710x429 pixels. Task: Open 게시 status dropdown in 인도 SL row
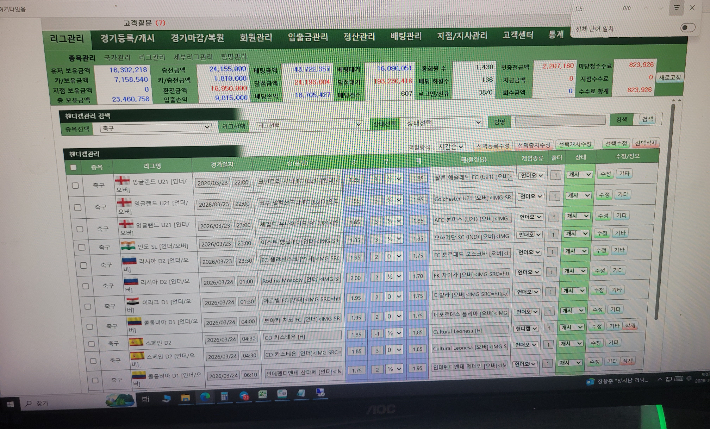576,233
